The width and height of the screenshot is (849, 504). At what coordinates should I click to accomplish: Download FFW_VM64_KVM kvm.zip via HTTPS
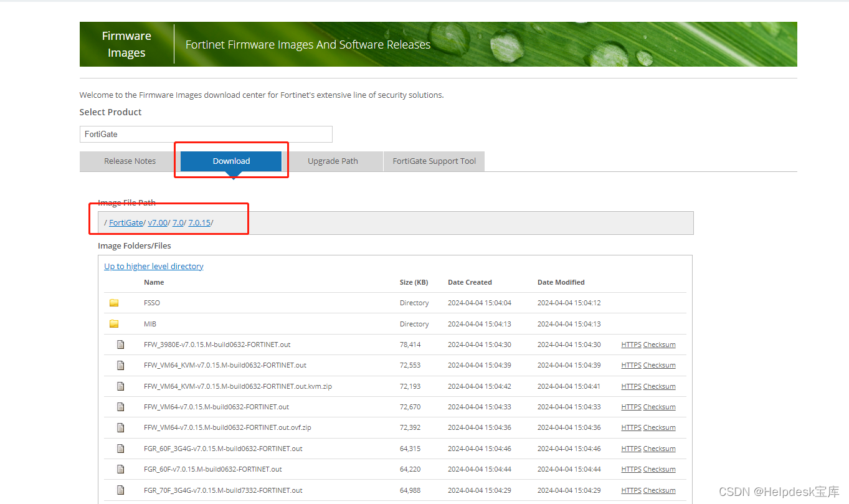(x=631, y=386)
